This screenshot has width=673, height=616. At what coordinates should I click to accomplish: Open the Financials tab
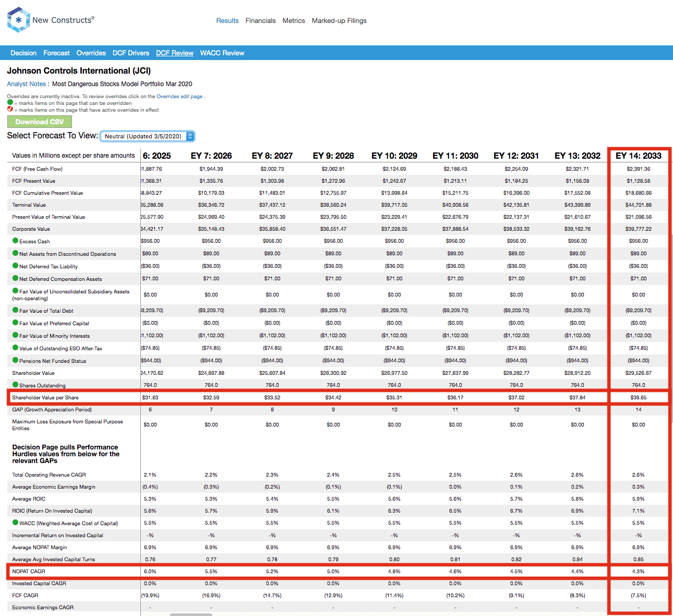coord(260,21)
